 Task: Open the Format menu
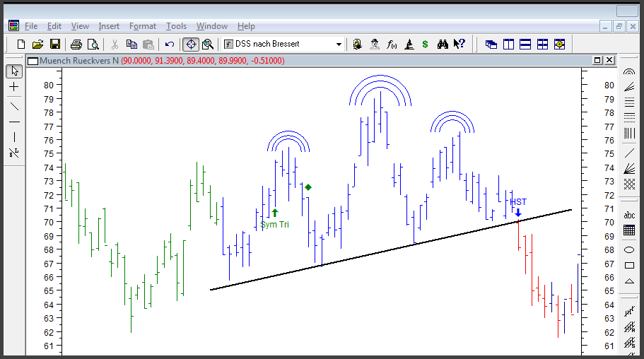point(143,26)
